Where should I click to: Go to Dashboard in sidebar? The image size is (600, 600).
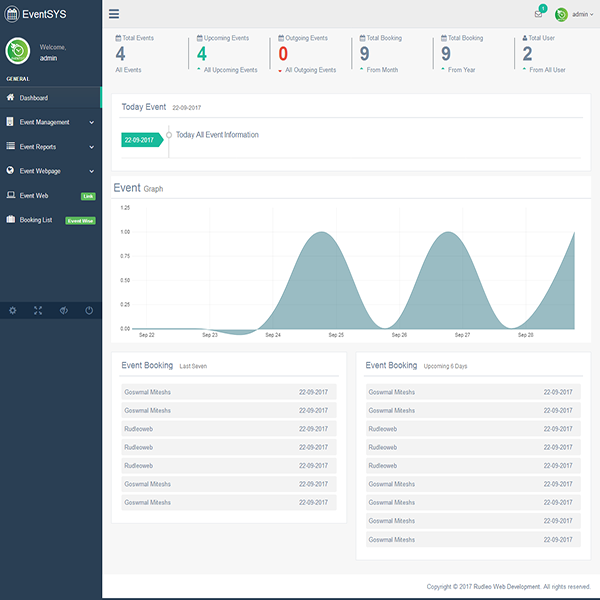(51, 98)
